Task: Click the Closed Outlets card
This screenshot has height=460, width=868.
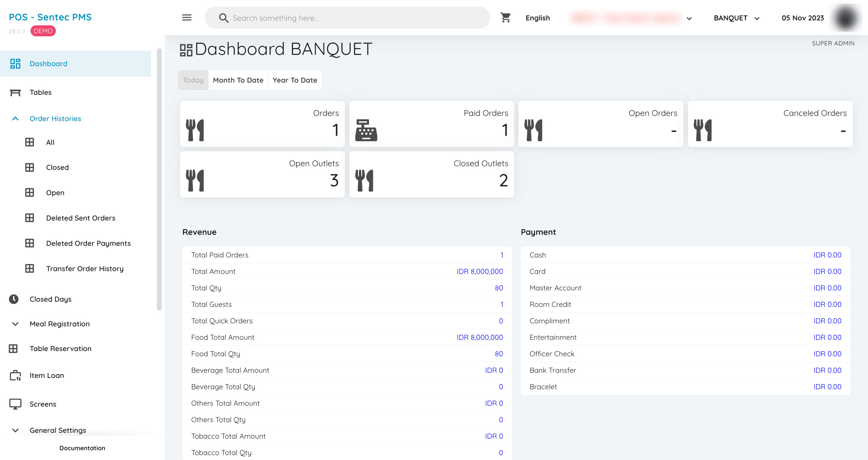Action: pos(432,174)
